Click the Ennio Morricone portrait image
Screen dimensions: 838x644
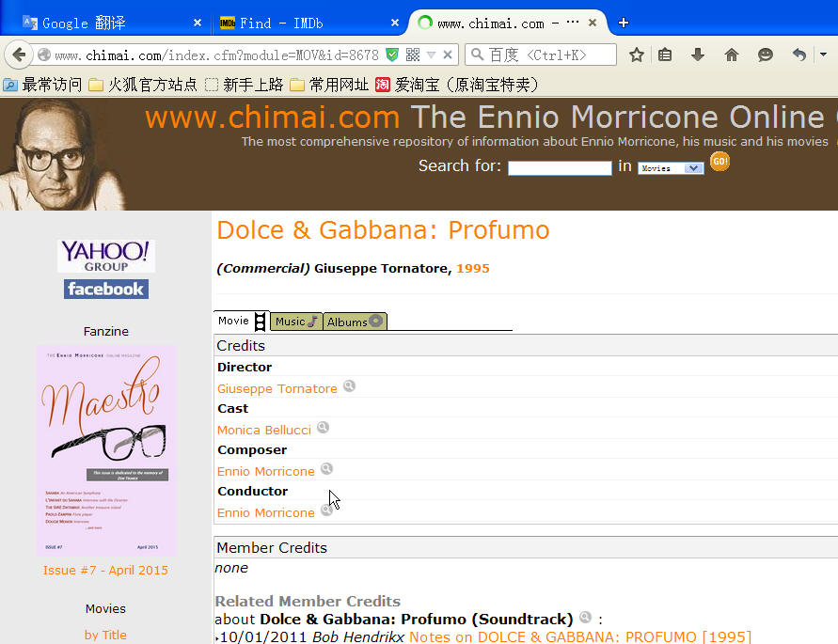coord(61,154)
